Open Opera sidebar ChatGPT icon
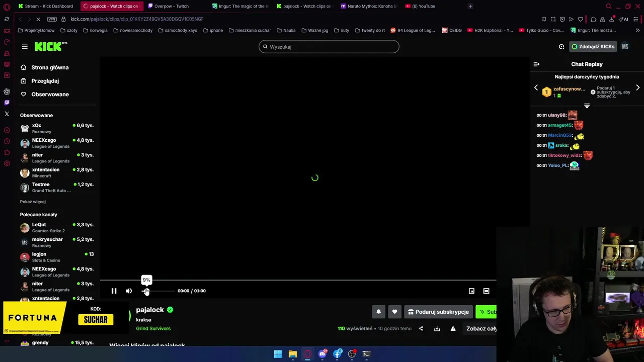 (x=7, y=92)
